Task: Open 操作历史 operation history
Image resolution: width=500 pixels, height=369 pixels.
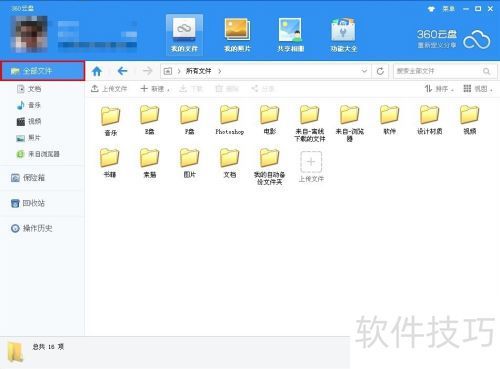Action: coord(32,228)
